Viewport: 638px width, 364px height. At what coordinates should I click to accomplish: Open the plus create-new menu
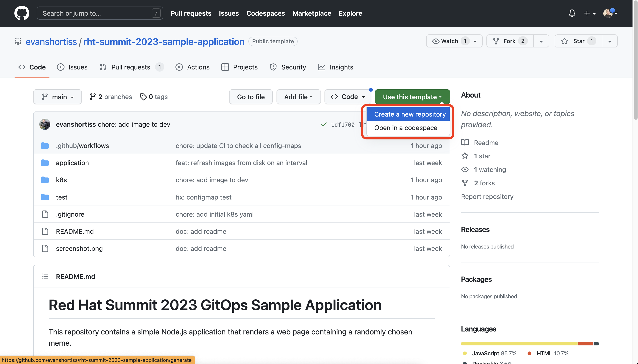coord(589,13)
